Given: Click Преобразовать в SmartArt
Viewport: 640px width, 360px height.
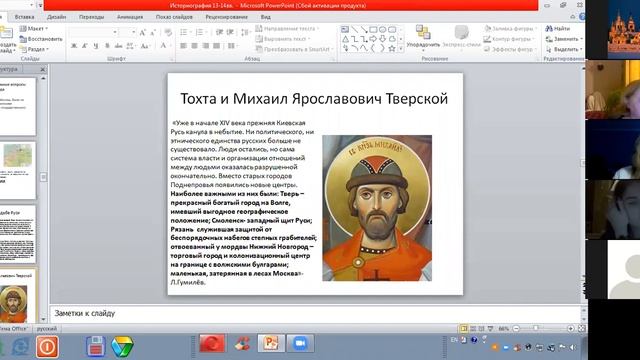Looking at the screenshot, I should coord(294,49).
